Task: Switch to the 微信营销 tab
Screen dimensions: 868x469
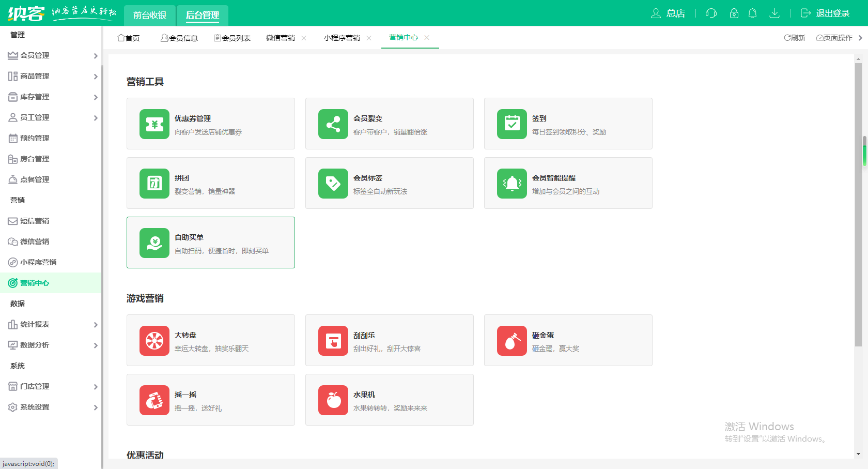Action: [x=282, y=37]
